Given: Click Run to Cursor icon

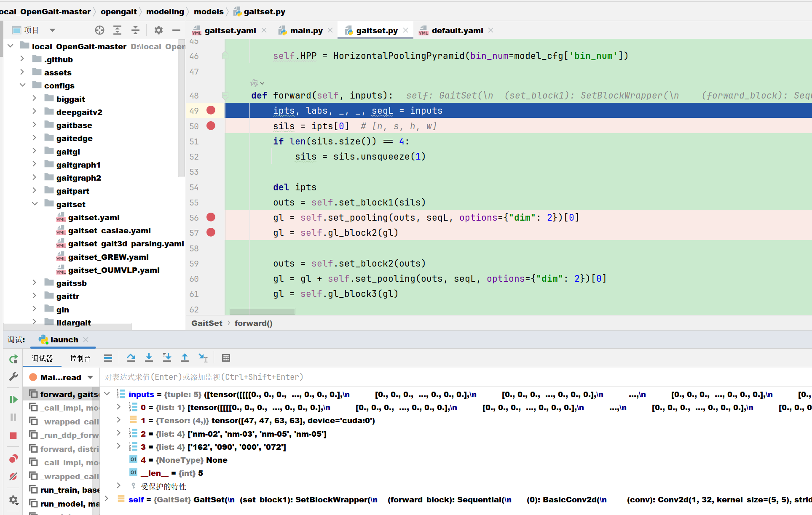Looking at the screenshot, I should (x=203, y=358).
